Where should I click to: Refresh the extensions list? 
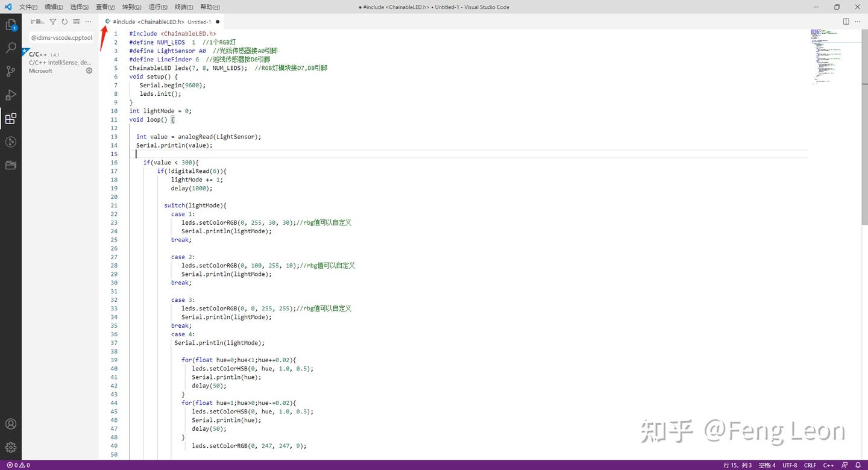click(x=64, y=22)
